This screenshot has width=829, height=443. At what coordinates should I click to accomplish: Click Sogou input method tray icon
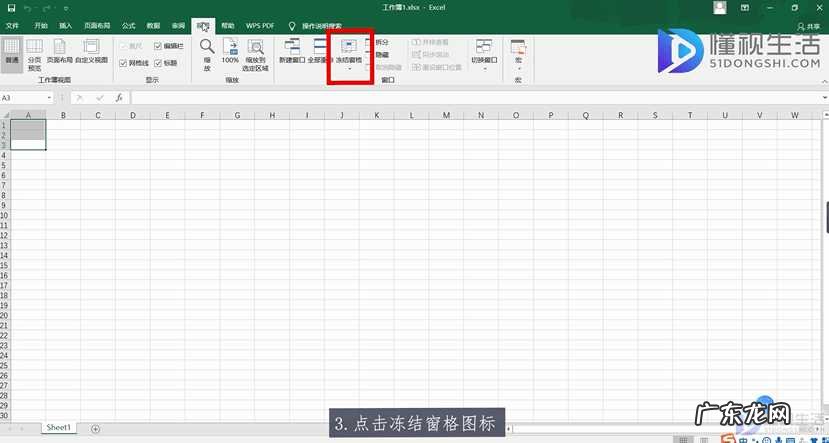[730, 439]
